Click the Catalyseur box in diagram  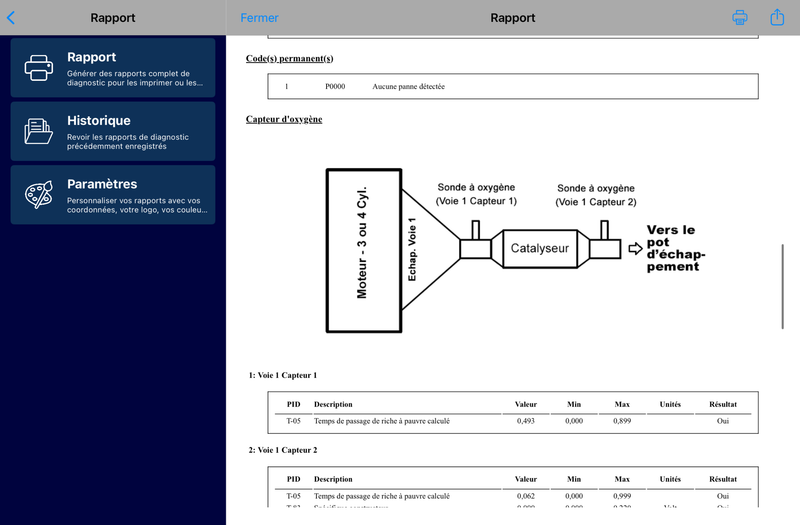pos(540,248)
